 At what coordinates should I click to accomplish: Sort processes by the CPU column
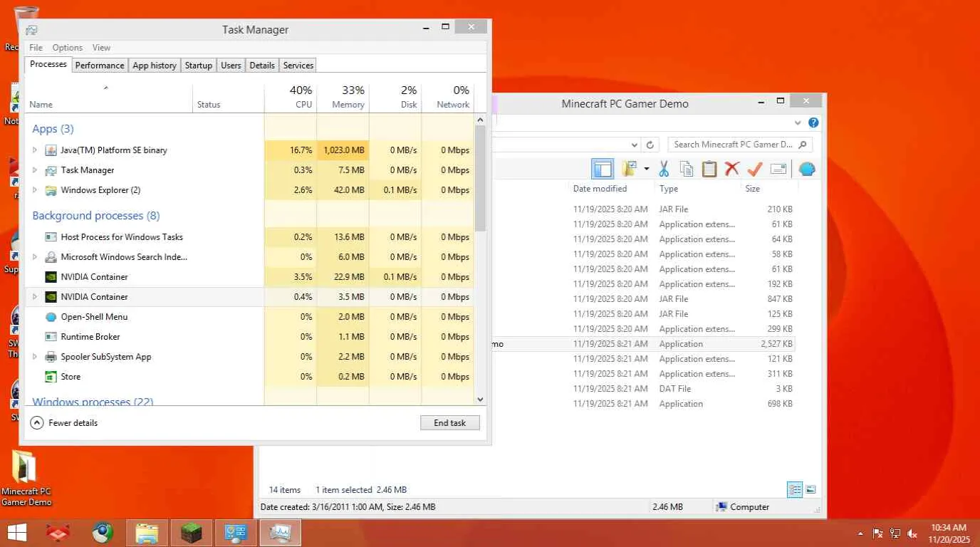click(291, 98)
